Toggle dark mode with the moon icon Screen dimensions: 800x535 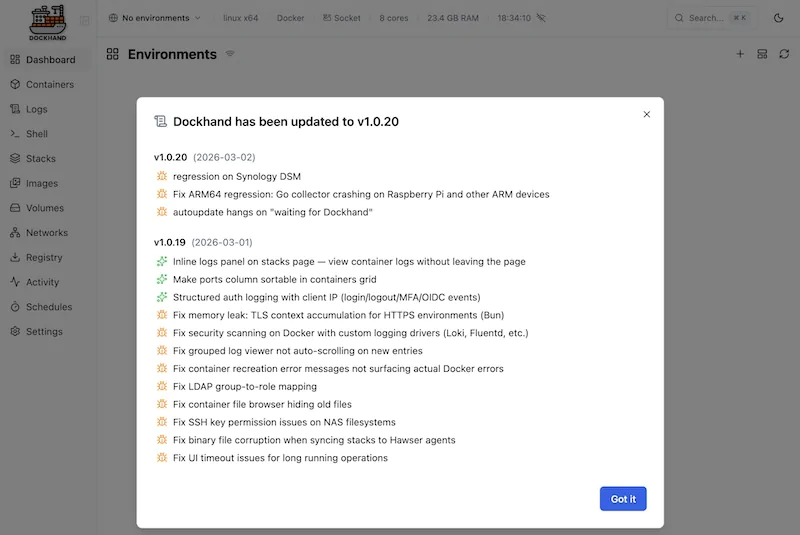779,18
